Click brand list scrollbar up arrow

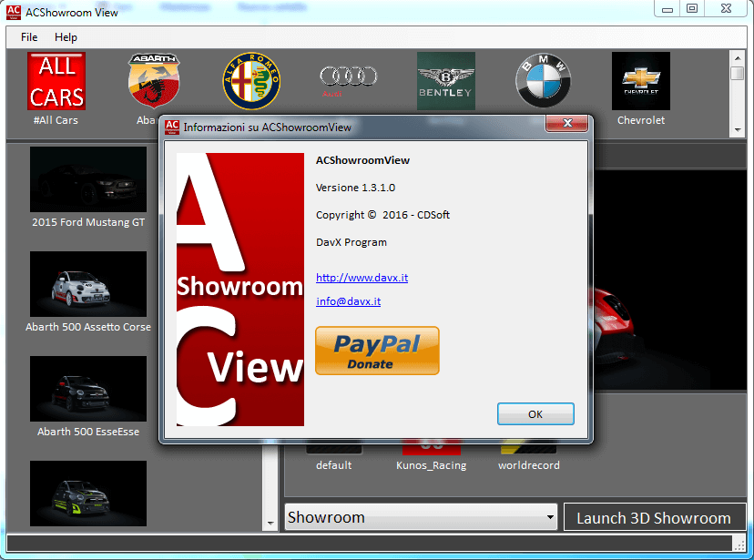[x=738, y=58]
